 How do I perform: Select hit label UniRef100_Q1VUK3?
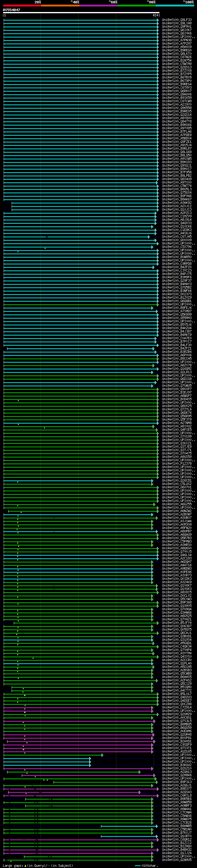(176, 589)
